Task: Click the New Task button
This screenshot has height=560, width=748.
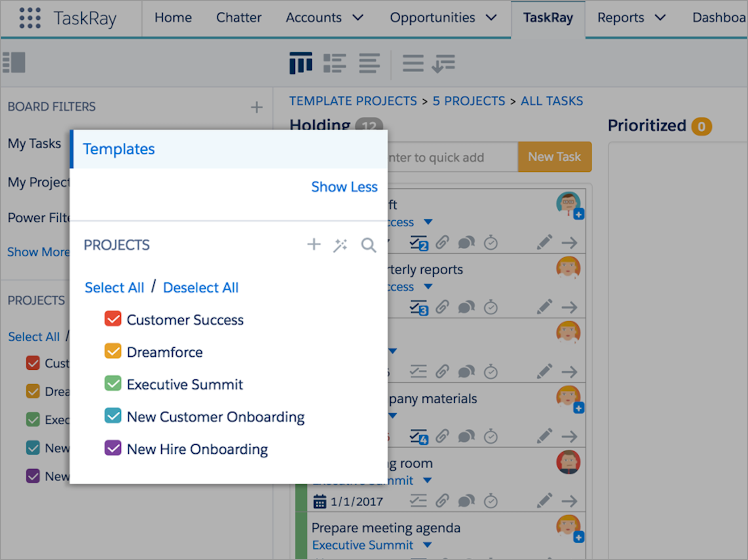Action: click(555, 157)
